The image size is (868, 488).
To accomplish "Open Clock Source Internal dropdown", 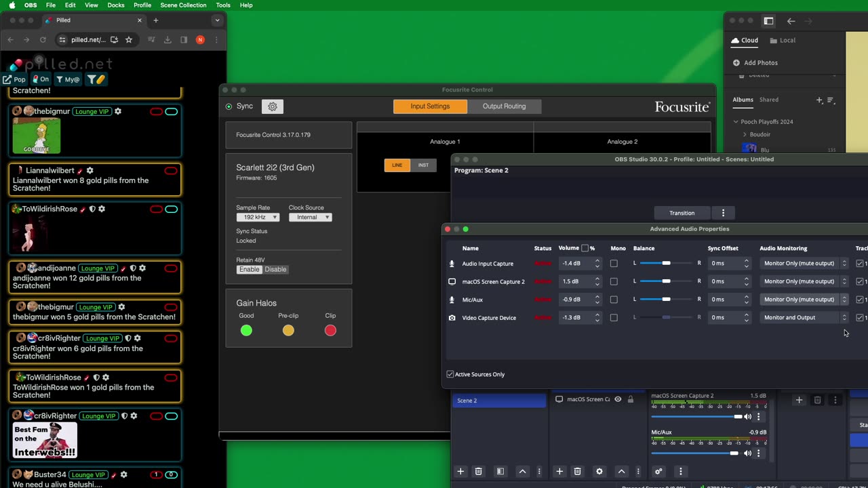I will click(x=311, y=218).
